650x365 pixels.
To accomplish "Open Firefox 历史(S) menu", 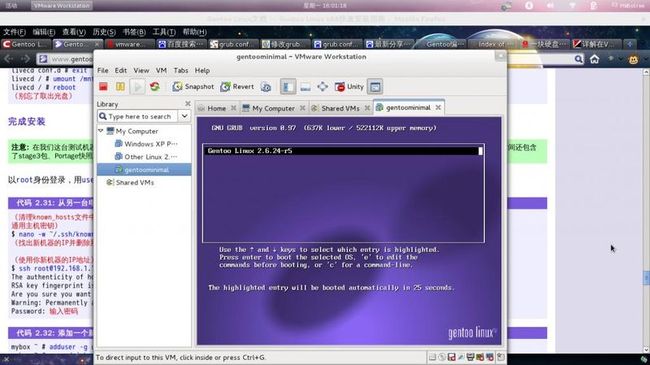I will click(x=104, y=32).
